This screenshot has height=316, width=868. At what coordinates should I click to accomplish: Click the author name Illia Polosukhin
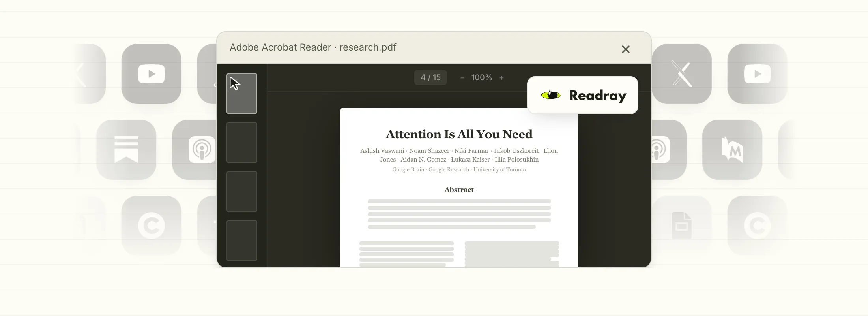[517, 160]
